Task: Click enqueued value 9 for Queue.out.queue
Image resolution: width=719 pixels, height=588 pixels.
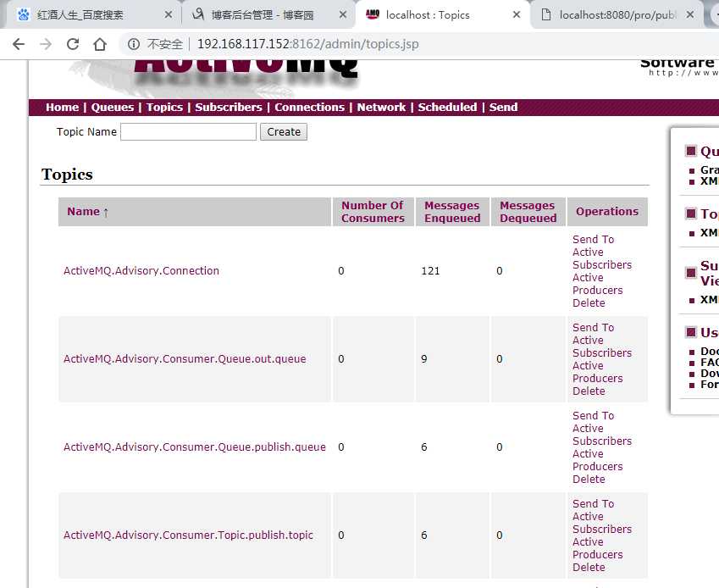Action: click(424, 359)
